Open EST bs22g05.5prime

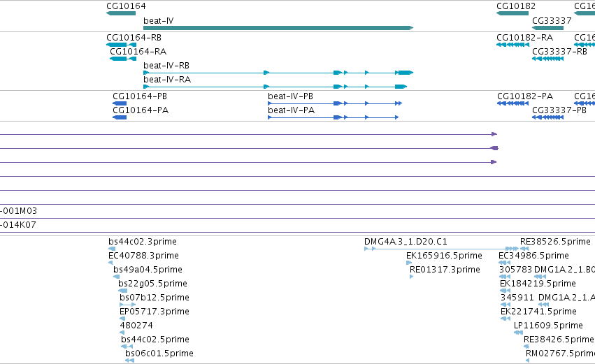[x=152, y=284]
